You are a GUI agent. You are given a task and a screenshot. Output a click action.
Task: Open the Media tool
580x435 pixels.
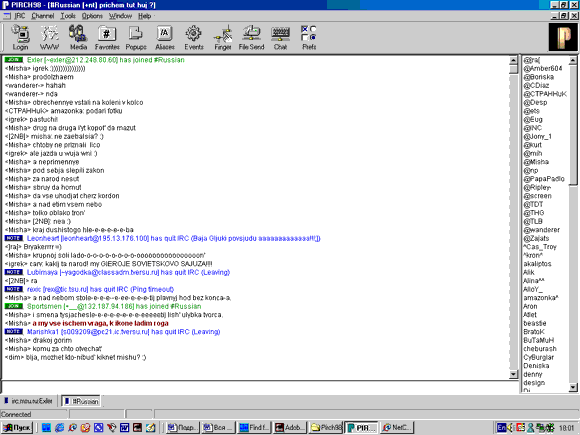click(x=78, y=38)
